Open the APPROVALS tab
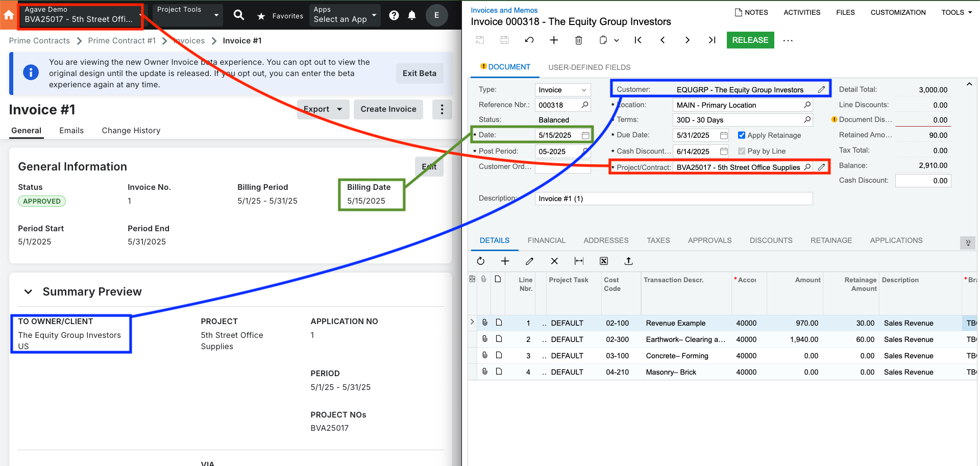Viewport: 980px width, 466px height. [710, 240]
